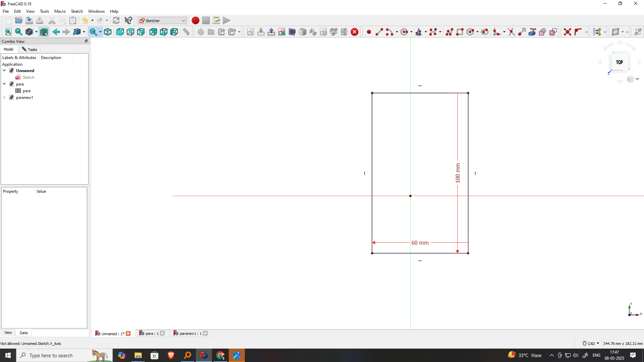
Task: Select the Isometric view cube icon
Action: tap(108, 32)
